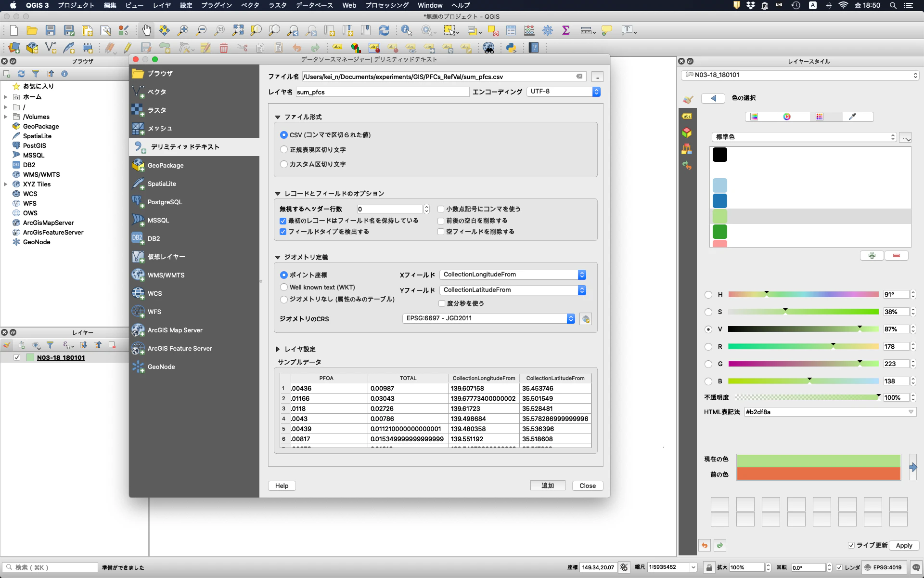
Task: Open the Processing menu
Action: [x=386, y=5]
